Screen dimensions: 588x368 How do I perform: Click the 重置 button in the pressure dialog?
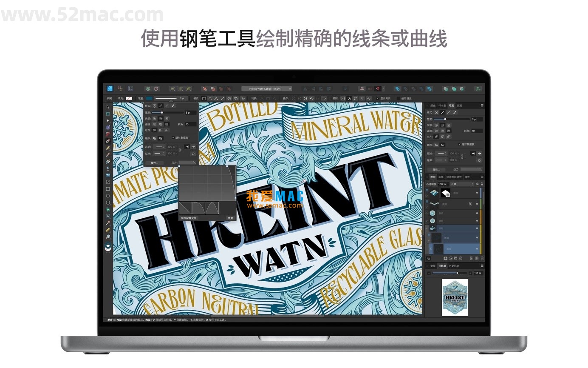click(230, 218)
